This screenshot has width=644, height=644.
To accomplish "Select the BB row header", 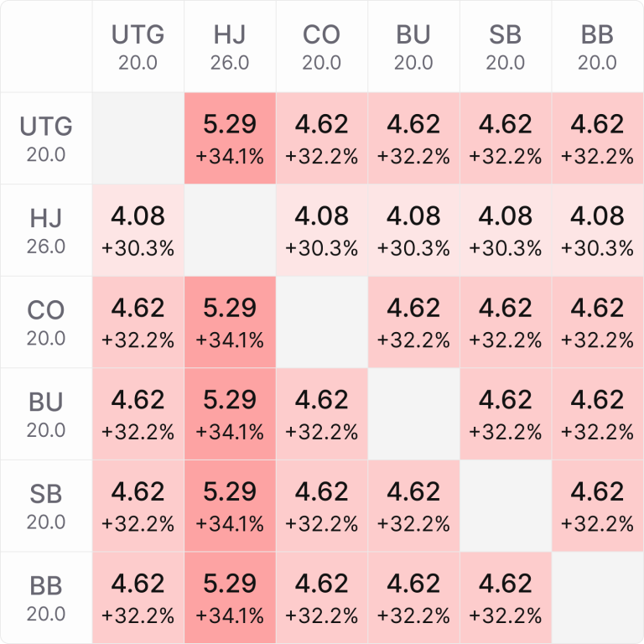I will point(46,598).
